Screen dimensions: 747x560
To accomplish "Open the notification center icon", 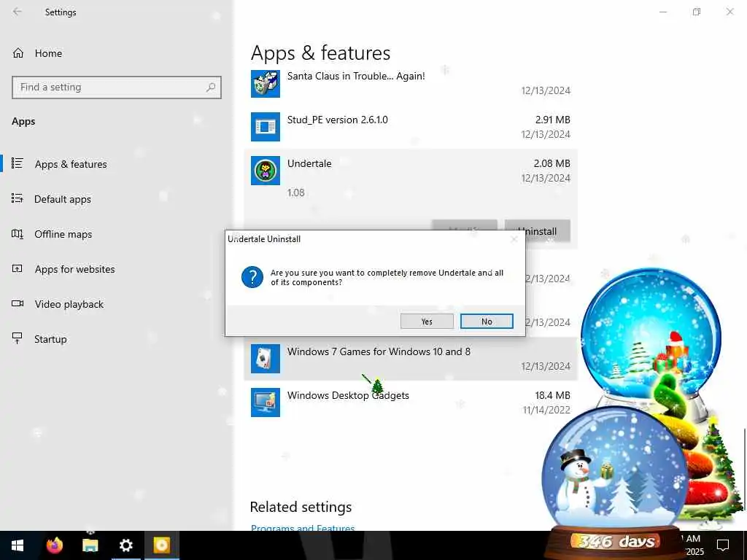I will (x=723, y=545).
